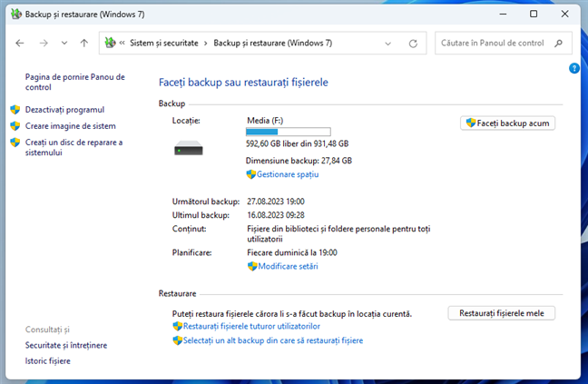Focus the Căutare în Panoul de control field
Viewport: 588px width, 384px height.
[504, 44]
